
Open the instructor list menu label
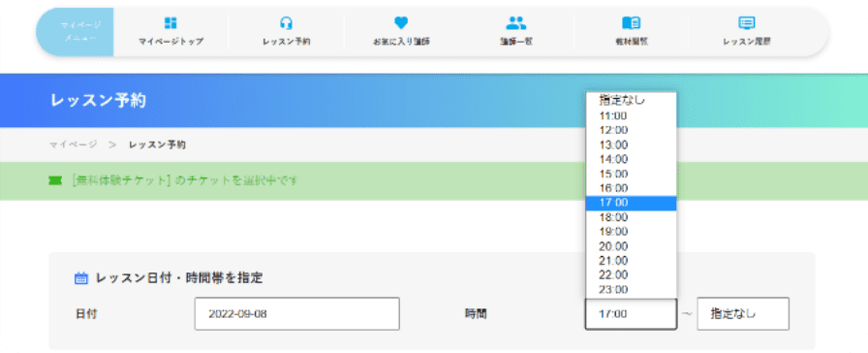pos(516,42)
